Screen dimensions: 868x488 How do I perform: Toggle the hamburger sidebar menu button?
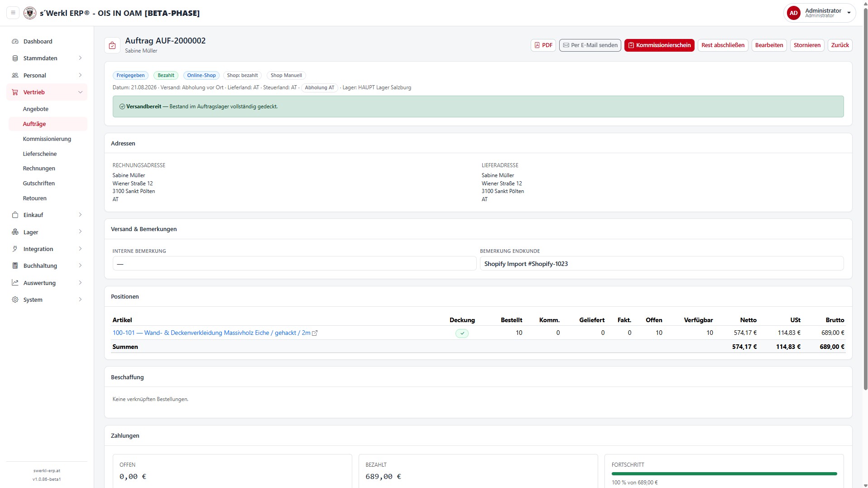13,13
